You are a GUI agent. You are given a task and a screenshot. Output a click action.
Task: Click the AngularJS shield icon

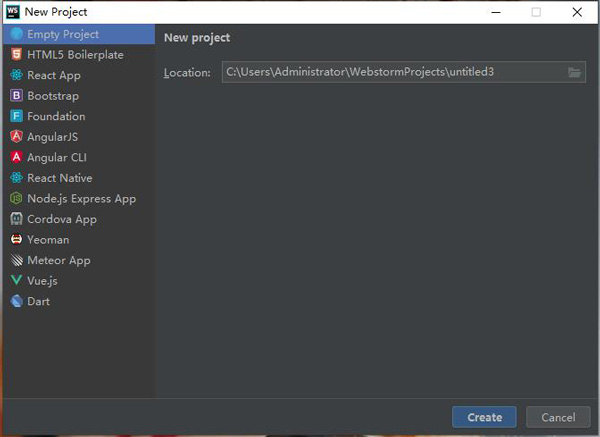pyautogui.click(x=16, y=137)
